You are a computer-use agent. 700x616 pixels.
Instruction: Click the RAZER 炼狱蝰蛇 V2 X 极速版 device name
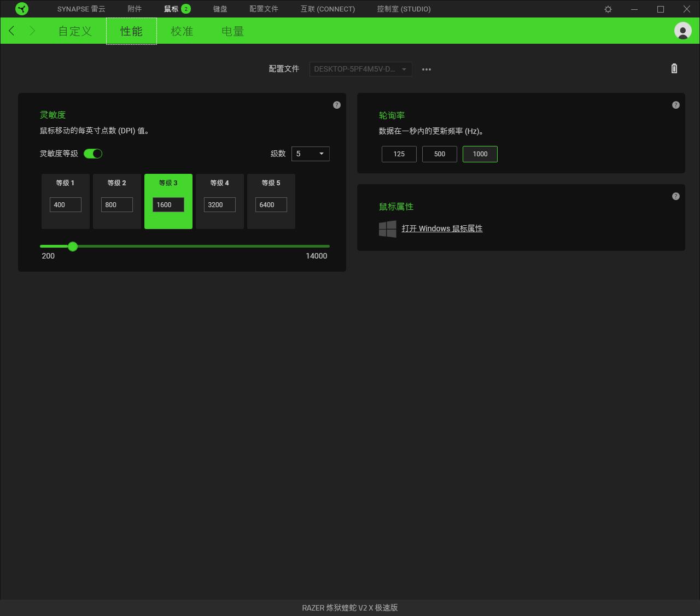click(x=350, y=608)
